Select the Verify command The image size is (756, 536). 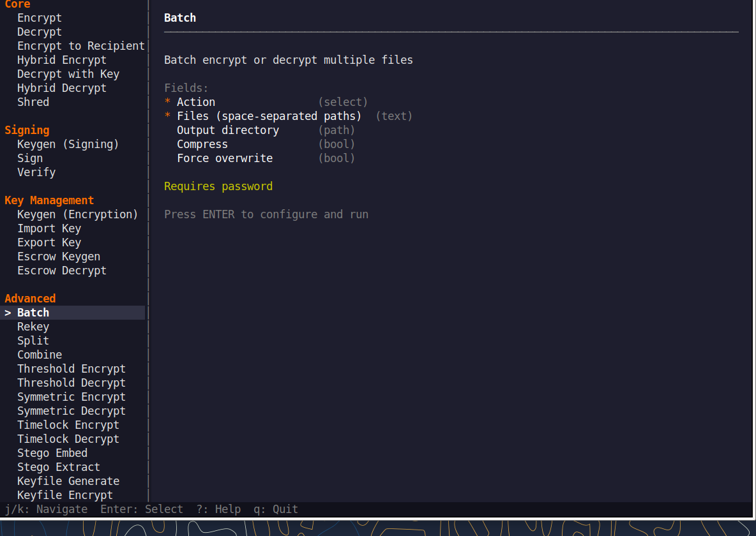point(36,172)
